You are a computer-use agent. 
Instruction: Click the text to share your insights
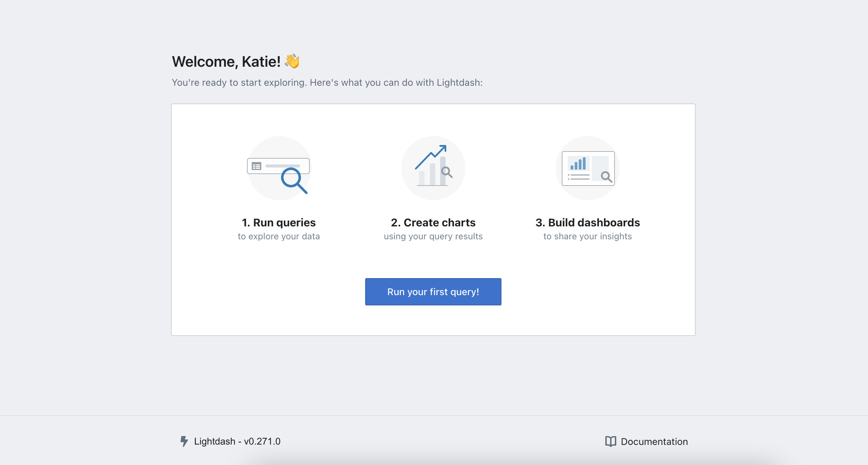pyautogui.click(x=587, y=236)
